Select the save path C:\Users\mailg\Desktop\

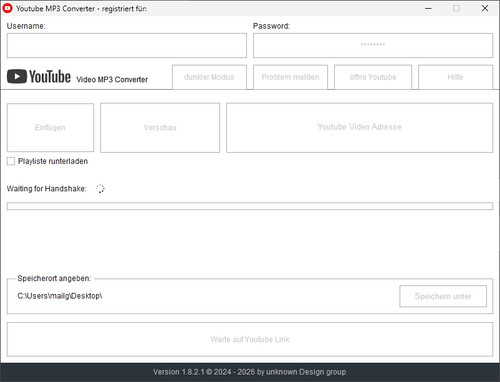click(x=60, y=296)
